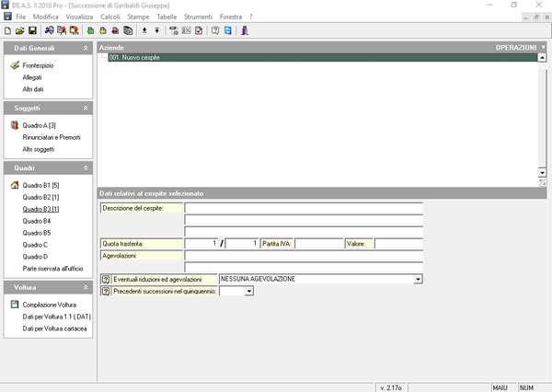Collapse the Soggetti panel section

click(x=86, y=108)
